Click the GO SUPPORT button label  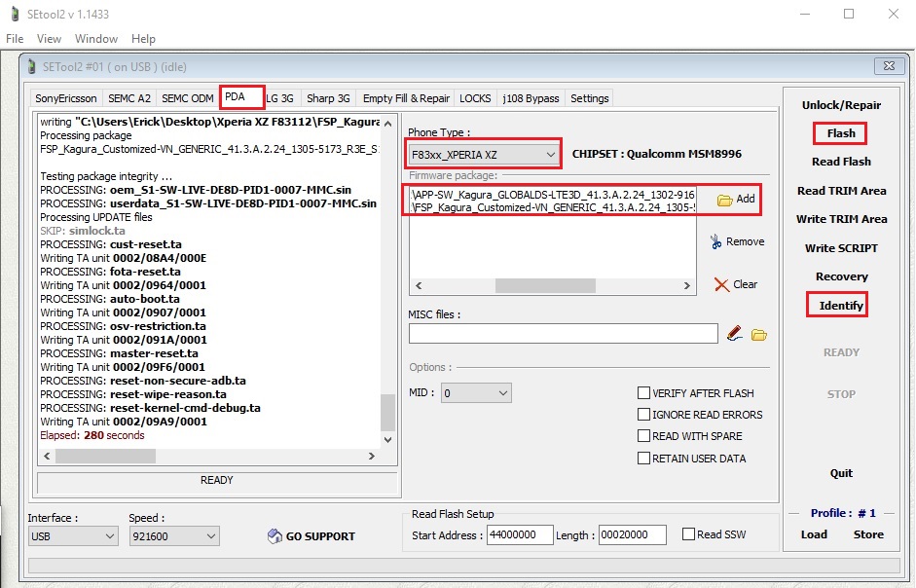point(320,536)
